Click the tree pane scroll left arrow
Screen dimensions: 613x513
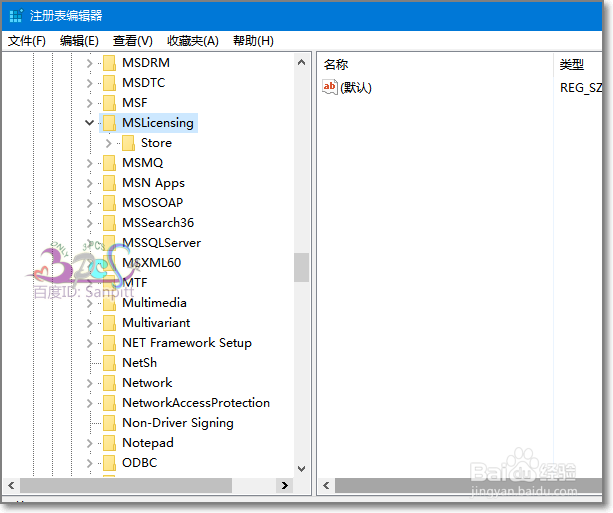pyautogui.click(x=11, y=486)
